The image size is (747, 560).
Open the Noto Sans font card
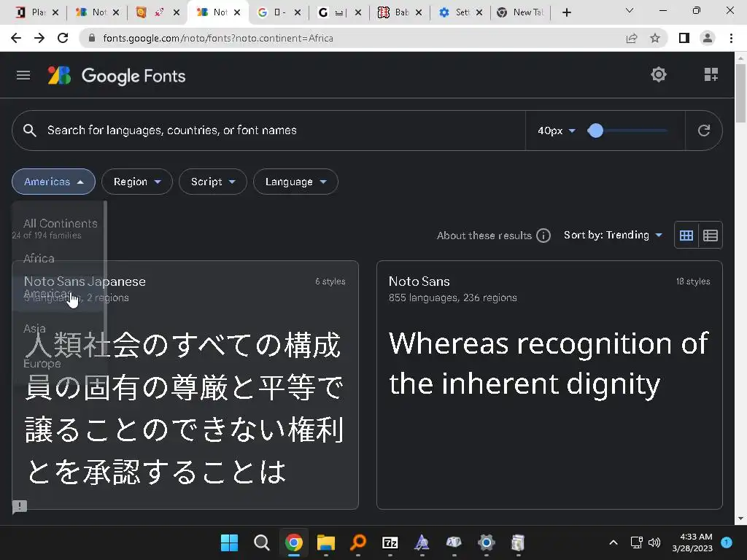[549, 385]
